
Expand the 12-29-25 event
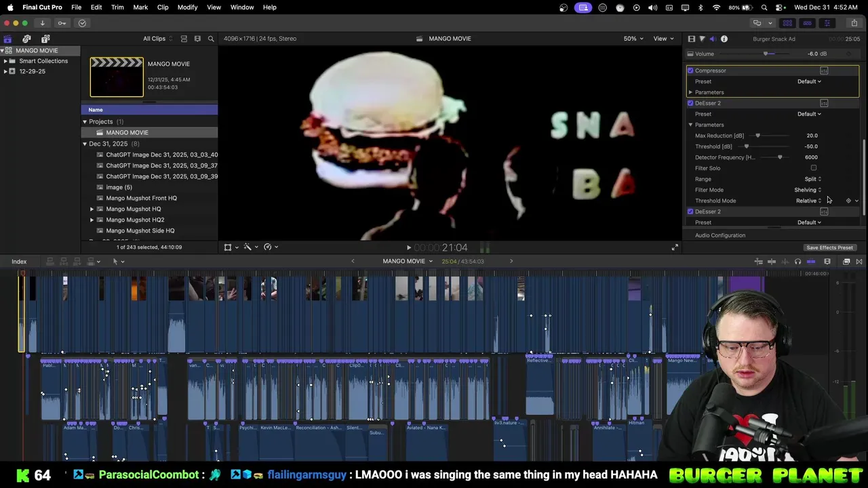pyautogui.click(x=5, y=71)
